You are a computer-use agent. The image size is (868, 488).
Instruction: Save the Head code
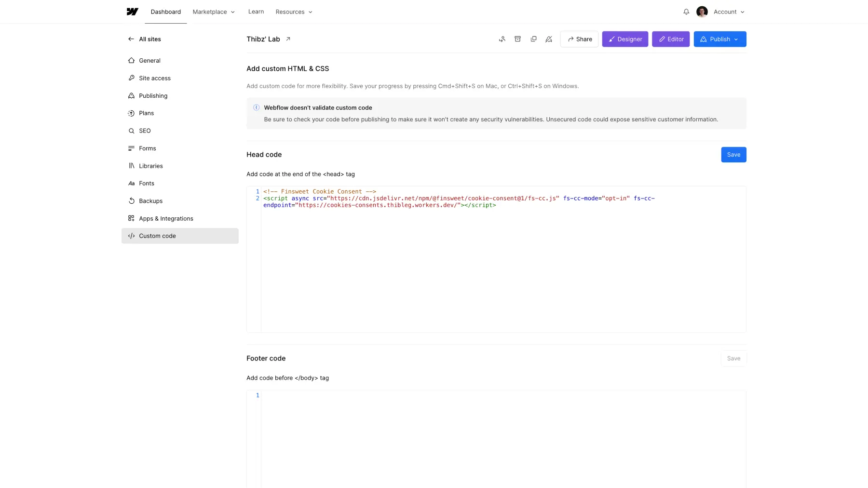[733, 155]
